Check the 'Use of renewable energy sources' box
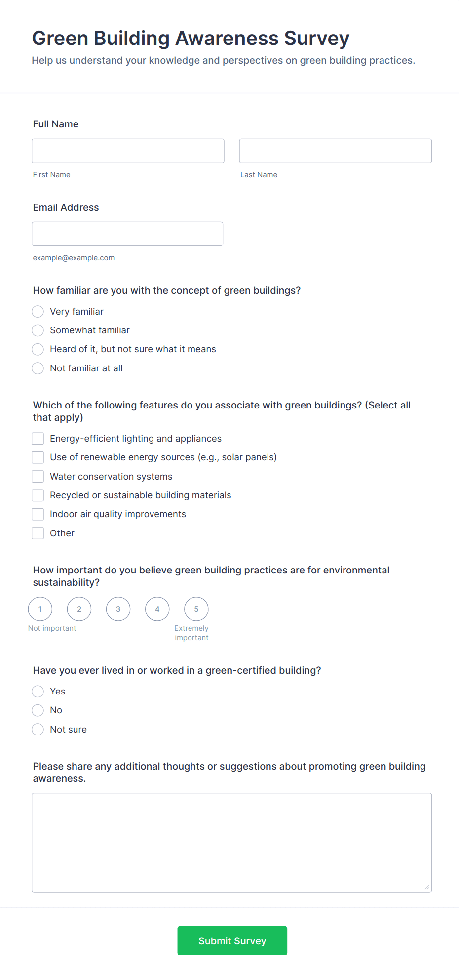The width and height of the screenshot is (459, 980). [38, 457]
